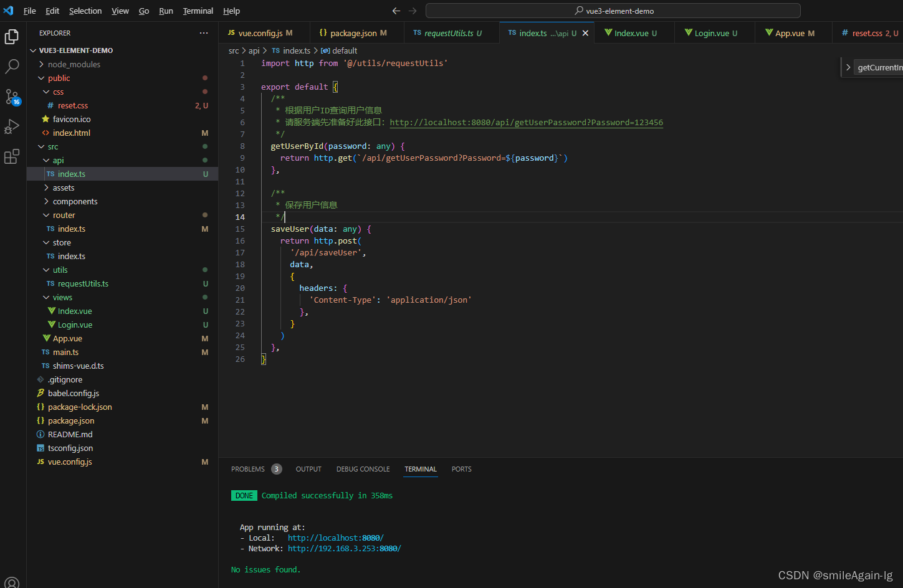Click the command center search box

(x=613, y=11)
